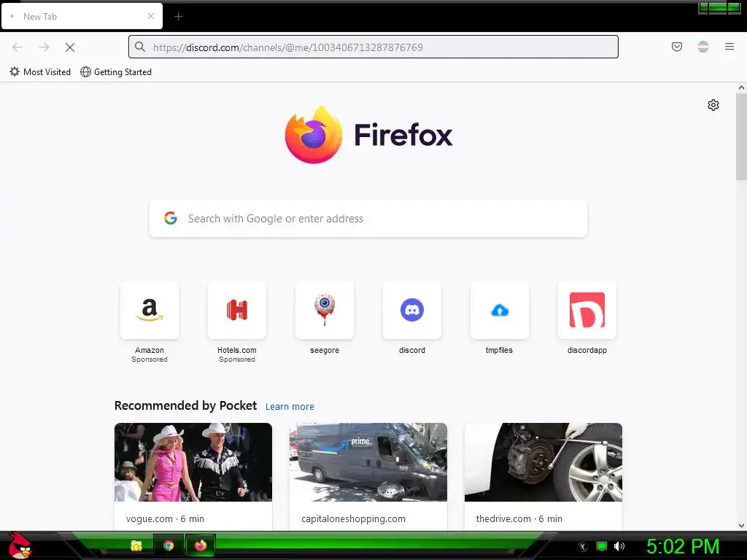The height and width of the screenshot is (560, 747).
Task: Click the thedrive.com · 6 min label
Action: (519, 518)
